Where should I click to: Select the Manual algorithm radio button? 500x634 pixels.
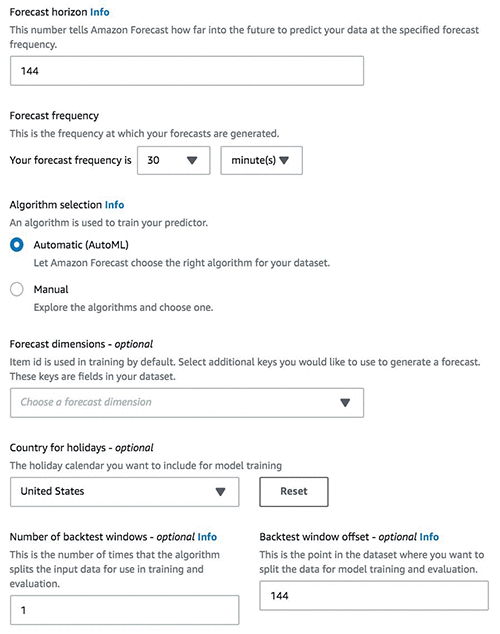(x=17, y=289)
